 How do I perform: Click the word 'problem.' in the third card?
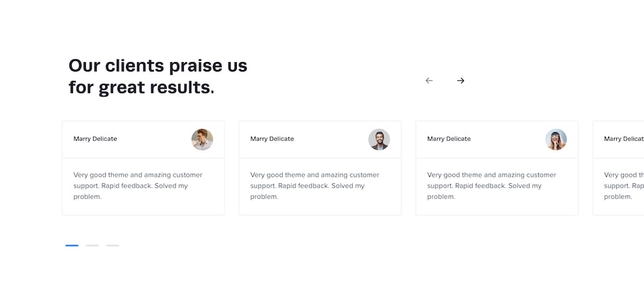[x=441, y=197]
